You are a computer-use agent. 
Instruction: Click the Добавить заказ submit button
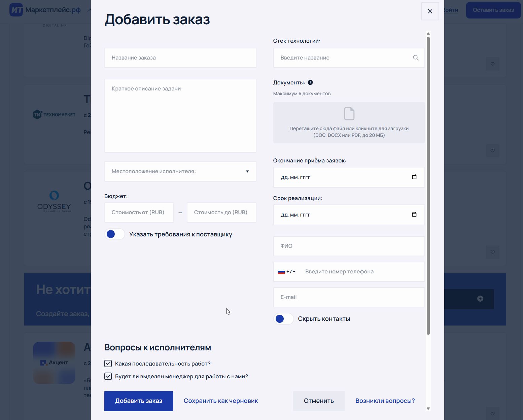click(x=138, y=401)
